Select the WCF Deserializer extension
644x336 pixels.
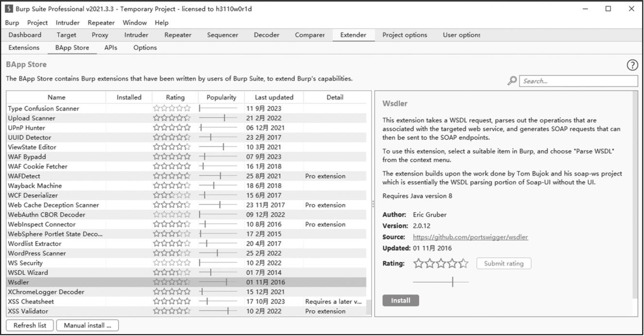pos(186,195)
